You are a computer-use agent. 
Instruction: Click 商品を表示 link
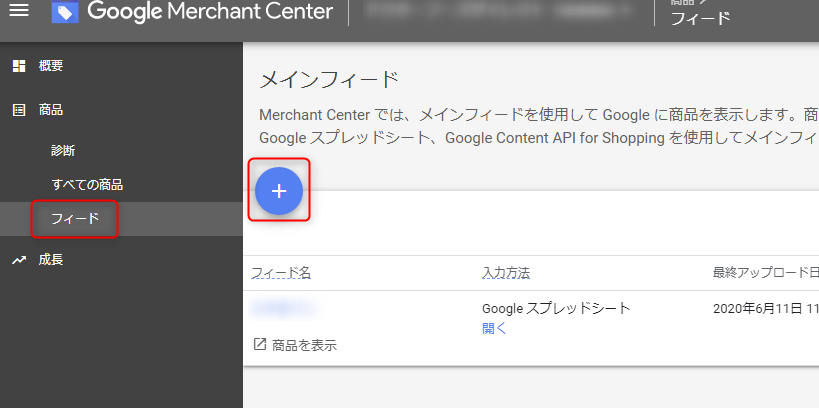coord(304,345)
